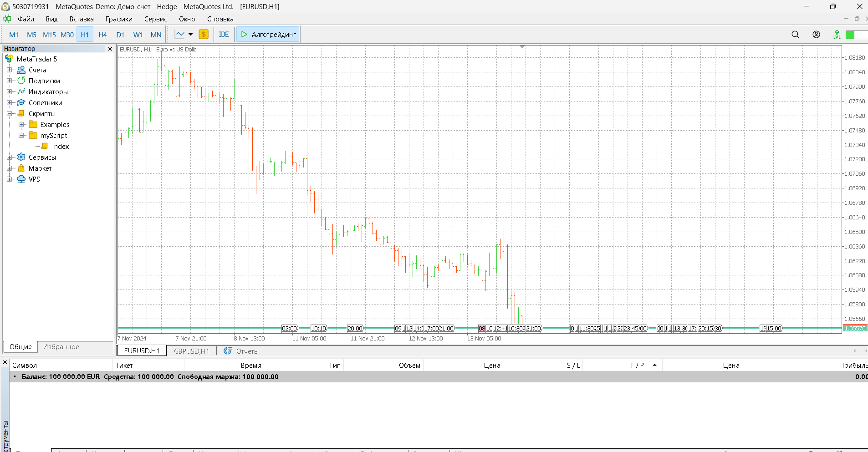The height and width of the screenshot is (452, 868).
Task: Click the Маркет shopping bag icon
Action: coord(21,168)
